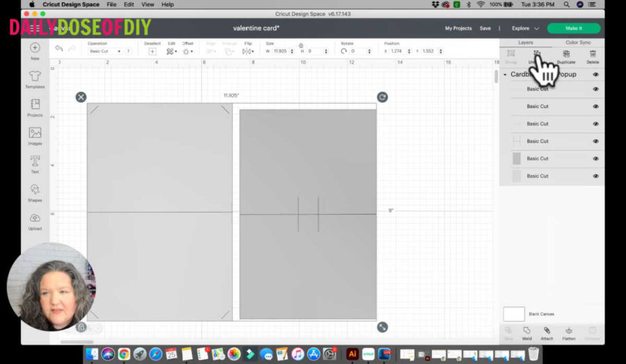This screenshot has width=626, height=364.
Task: Open Adobe Illustrator from the dock
Action: click(352, 354)
